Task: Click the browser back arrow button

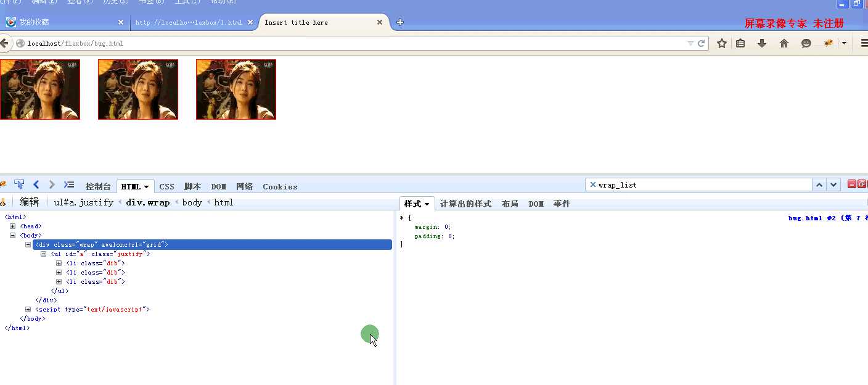Action: pyautogui.click(x=4, y=43)
